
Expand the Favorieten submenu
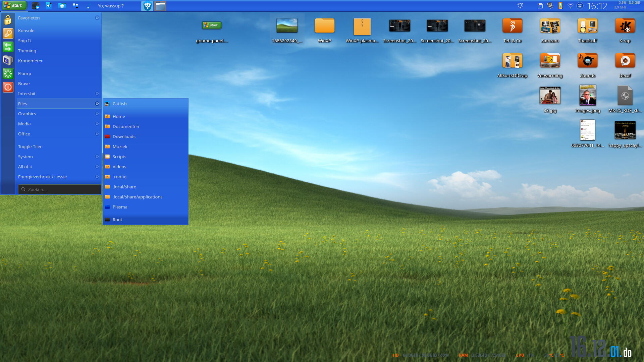click(x=59, y=18)
